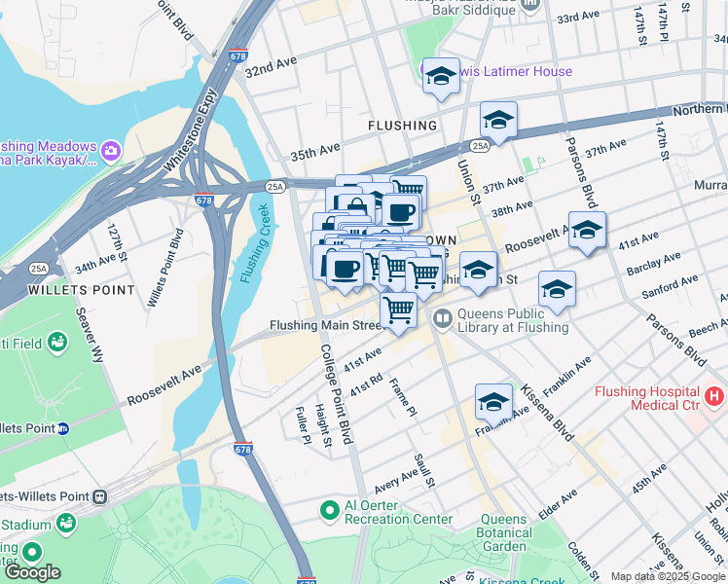Select the school marker on Northern Blvd
Viewport: 728px width, 584px height.
[x=498, y=121]
